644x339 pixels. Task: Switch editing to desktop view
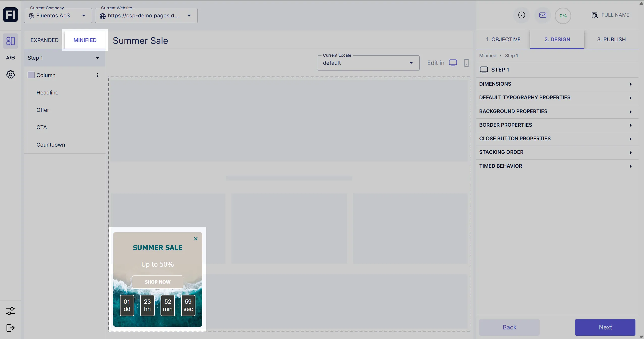[453, 63]
